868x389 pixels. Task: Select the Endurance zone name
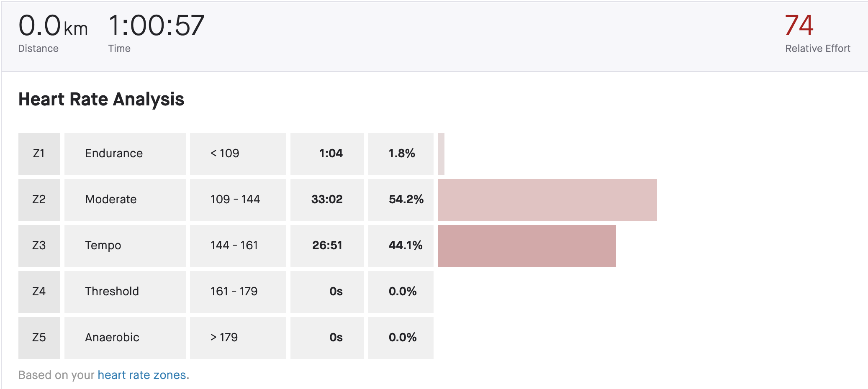[114, 154]
